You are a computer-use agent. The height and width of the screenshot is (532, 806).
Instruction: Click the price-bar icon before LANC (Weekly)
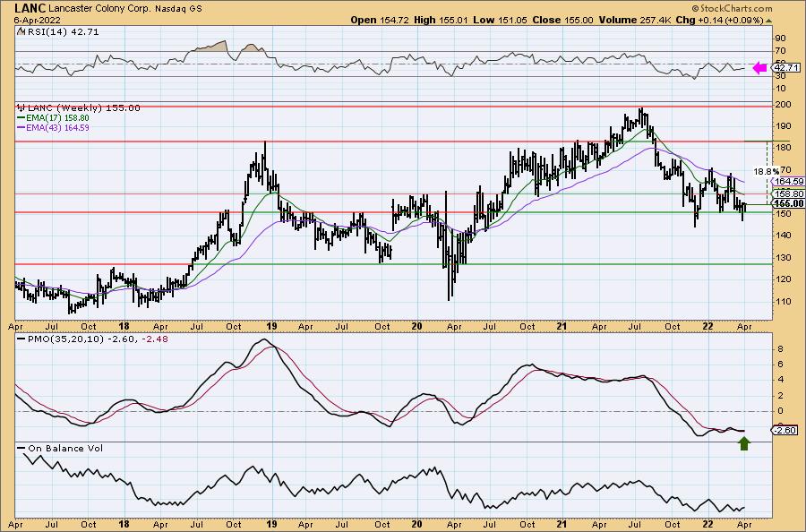click(x=21, y=107)
